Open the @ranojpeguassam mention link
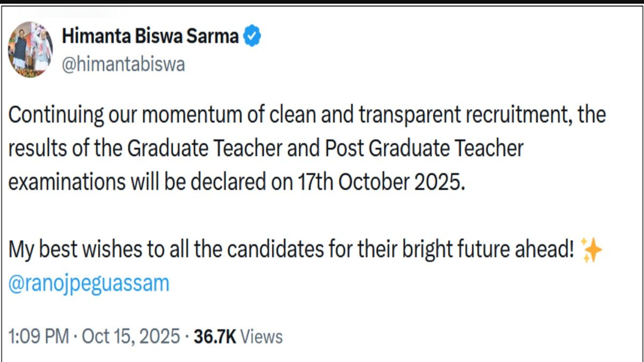 pos(89,283)
